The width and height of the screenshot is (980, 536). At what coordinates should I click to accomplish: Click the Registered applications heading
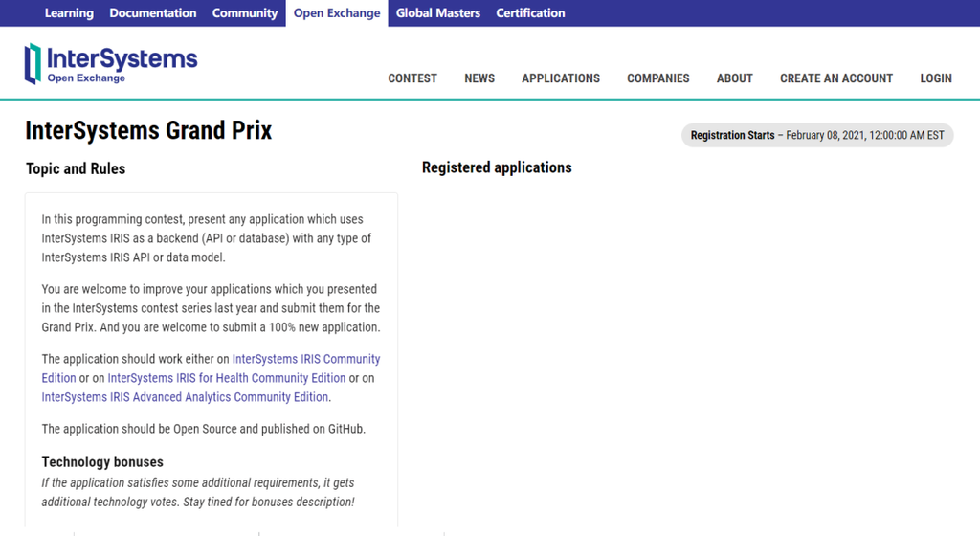(497, 167)
